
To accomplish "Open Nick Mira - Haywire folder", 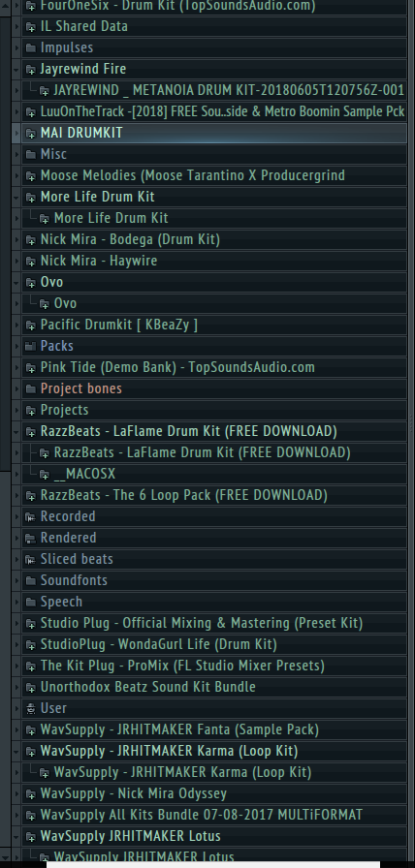I will [214, 261].
